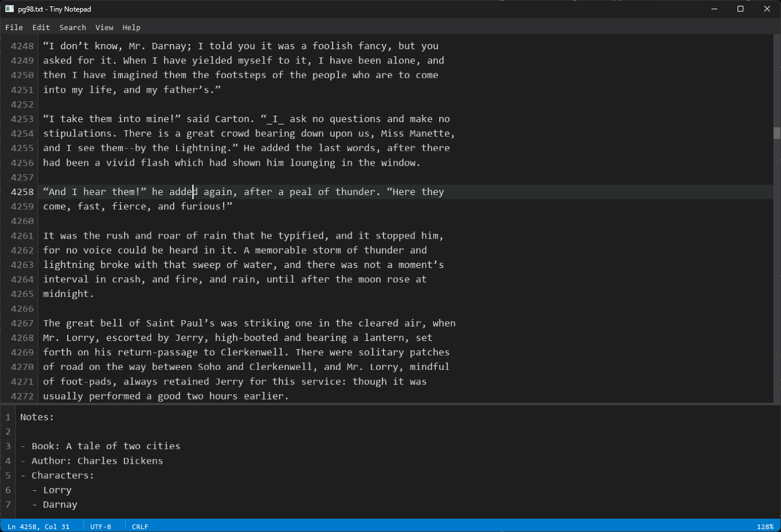
Task: Open the Edit menu
Action: pos(41,27)
